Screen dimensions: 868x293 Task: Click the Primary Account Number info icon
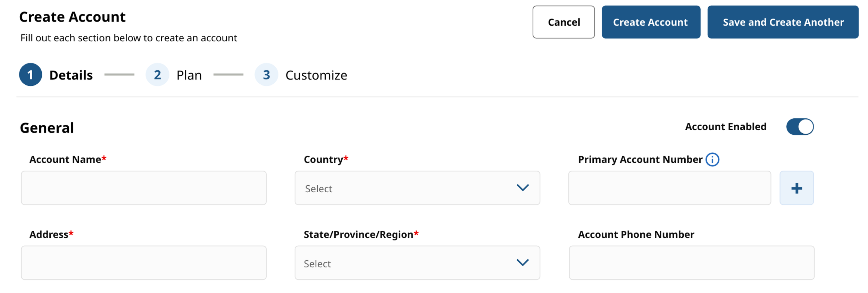[712, 160]
